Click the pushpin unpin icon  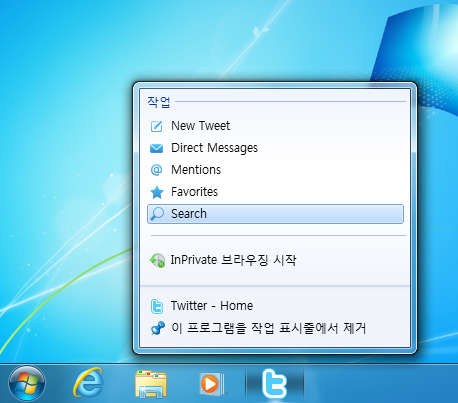(x=157, y=328)
